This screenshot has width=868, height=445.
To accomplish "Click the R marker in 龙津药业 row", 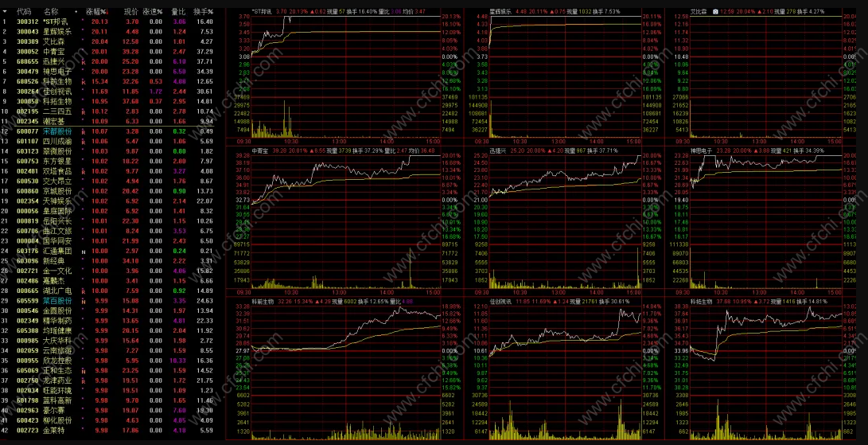I will pos(83,381).
